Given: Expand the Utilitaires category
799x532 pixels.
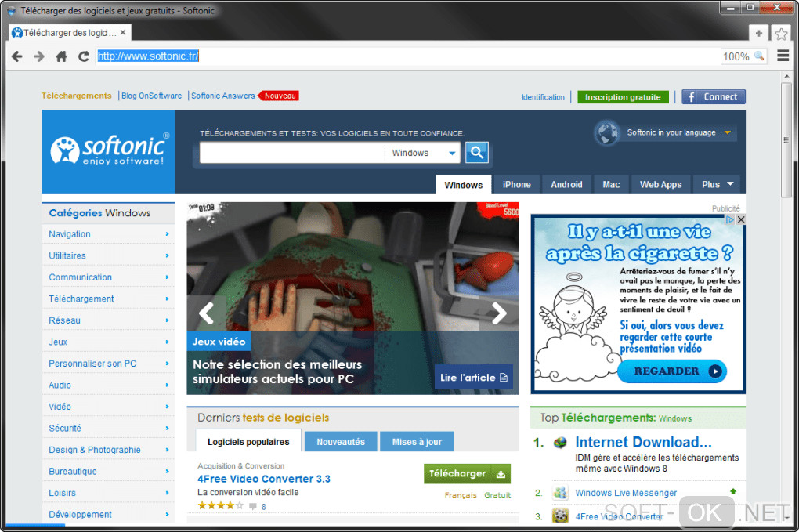Looking at the screenshot, I should 167,255.
